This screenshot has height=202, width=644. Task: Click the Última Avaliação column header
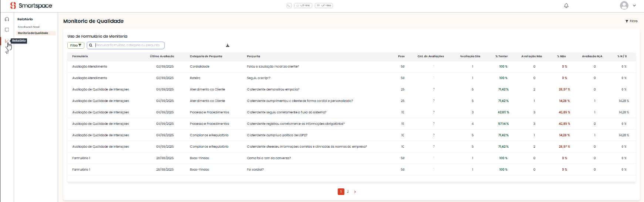point(162,57)
